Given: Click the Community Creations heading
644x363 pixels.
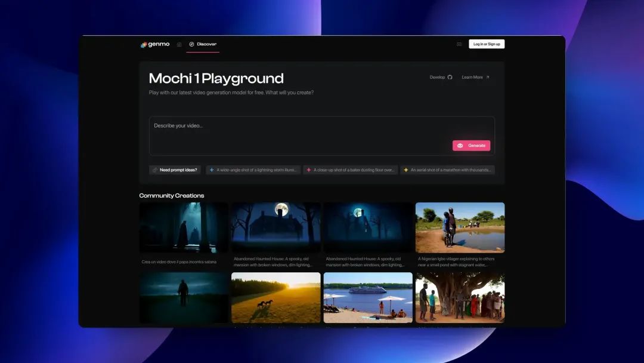Looking at the screenshot, I should tap(172, 196).
